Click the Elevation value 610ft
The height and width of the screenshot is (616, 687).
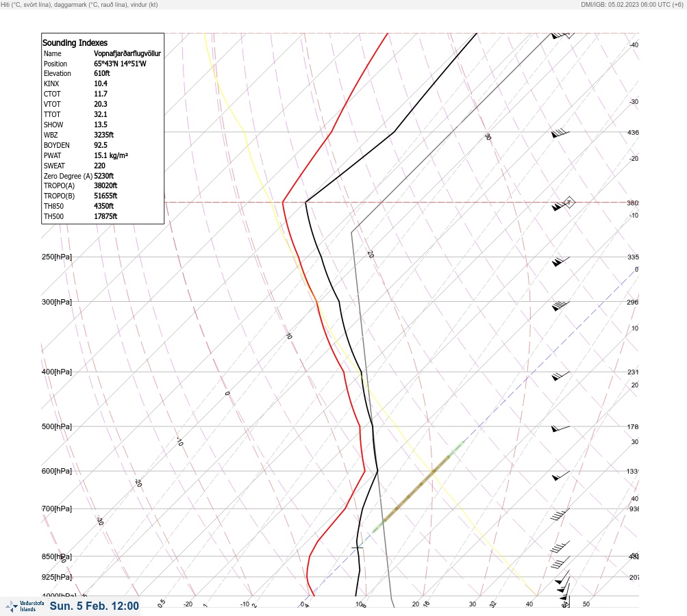102,73
